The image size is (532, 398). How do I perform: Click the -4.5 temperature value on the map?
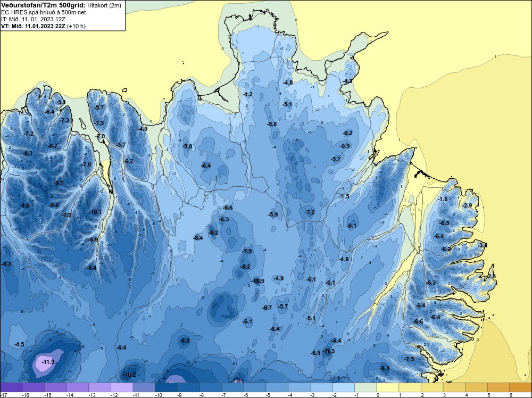point(19,344)
